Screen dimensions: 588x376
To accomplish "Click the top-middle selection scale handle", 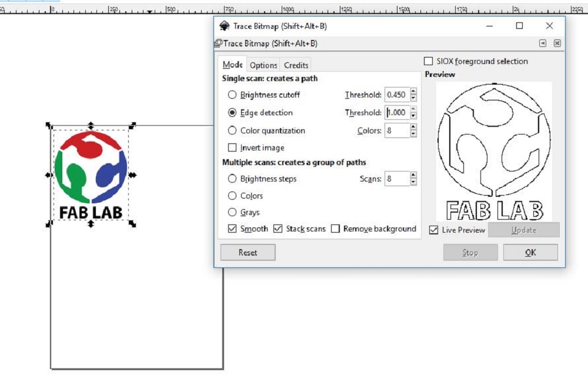I will coord(91,126).
